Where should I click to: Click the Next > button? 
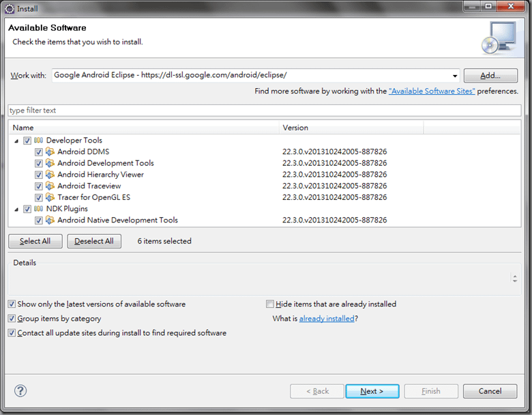coord(372,391)
